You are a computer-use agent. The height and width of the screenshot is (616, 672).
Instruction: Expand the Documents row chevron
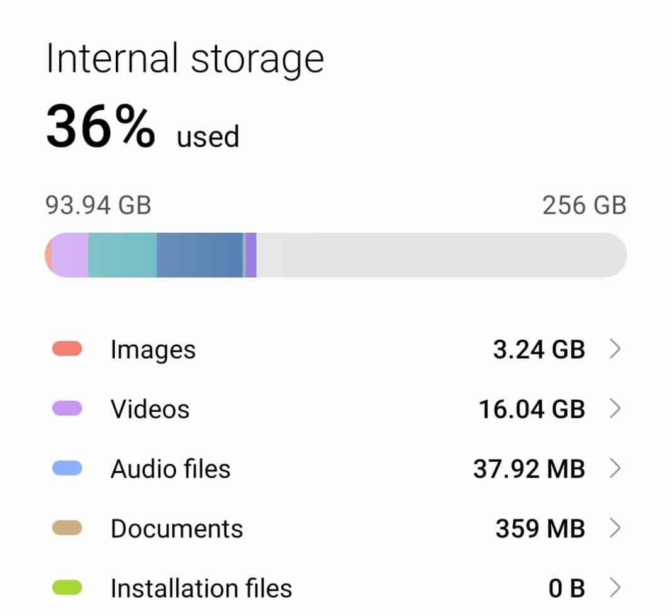point(615,529)
